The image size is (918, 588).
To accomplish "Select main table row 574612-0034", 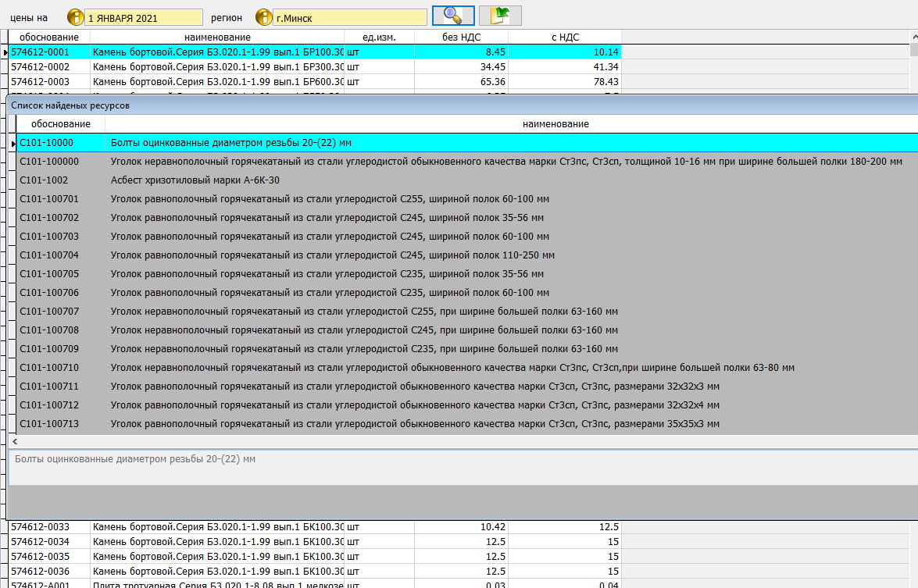I will (315, 542).
